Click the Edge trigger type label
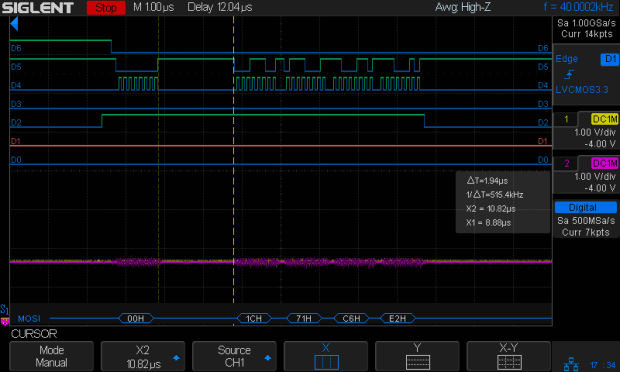 point(567,59)
